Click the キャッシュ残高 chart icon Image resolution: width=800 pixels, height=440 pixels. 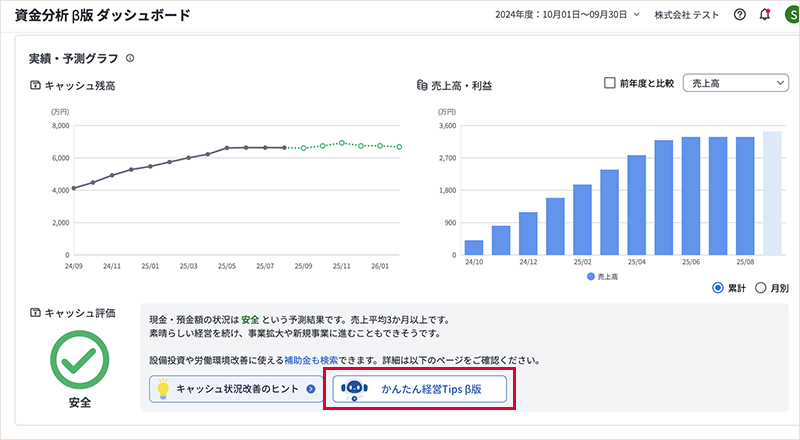tap(36, 86)
